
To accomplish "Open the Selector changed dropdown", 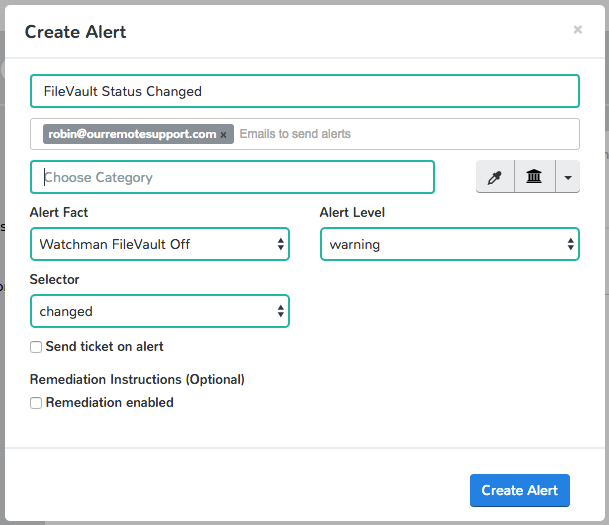I will [160, 311].
